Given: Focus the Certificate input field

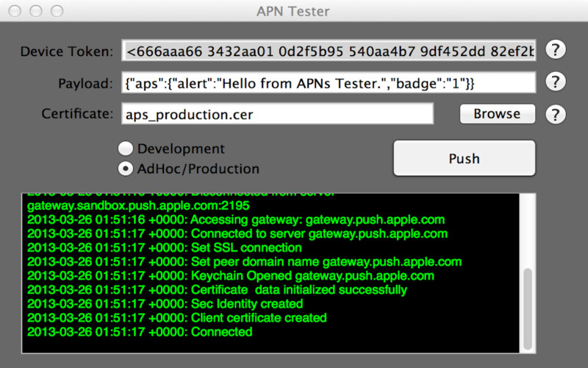Looking at the screenshot, I should coord(278,113).
